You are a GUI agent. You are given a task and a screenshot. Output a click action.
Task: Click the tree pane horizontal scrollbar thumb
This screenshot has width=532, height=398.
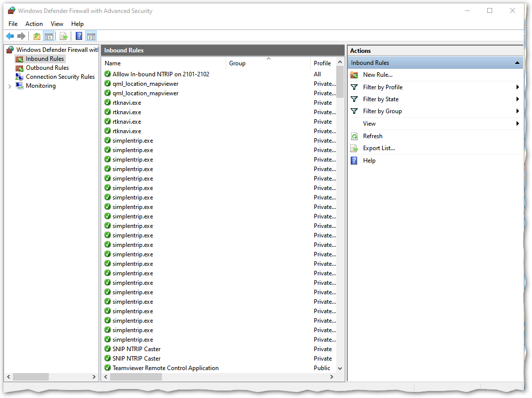coord(31,377)
